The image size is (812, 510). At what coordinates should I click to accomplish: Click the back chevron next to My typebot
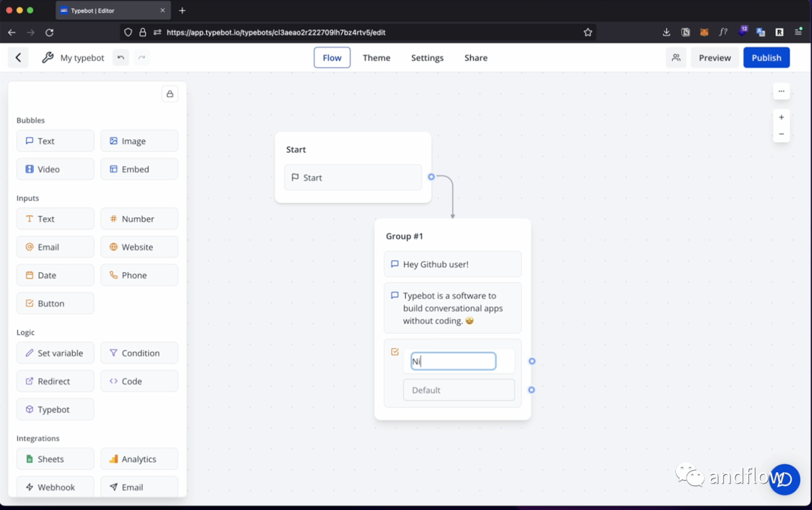[x=18, y=57]
